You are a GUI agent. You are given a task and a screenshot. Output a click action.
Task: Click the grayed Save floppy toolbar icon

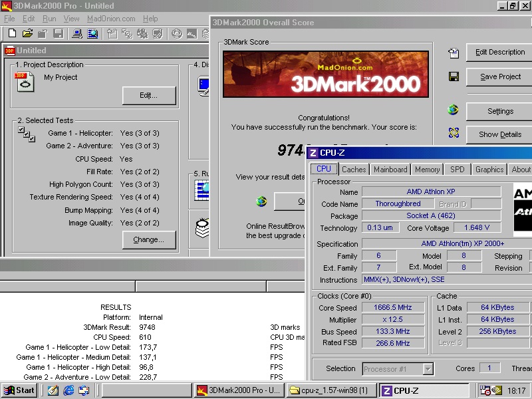[59, 33]
